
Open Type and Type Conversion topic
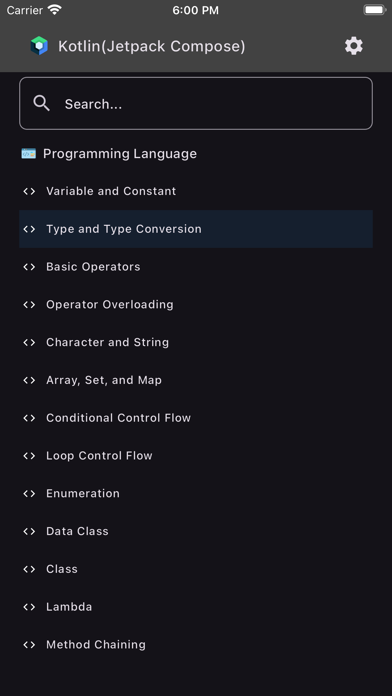[x=196, y=229]
